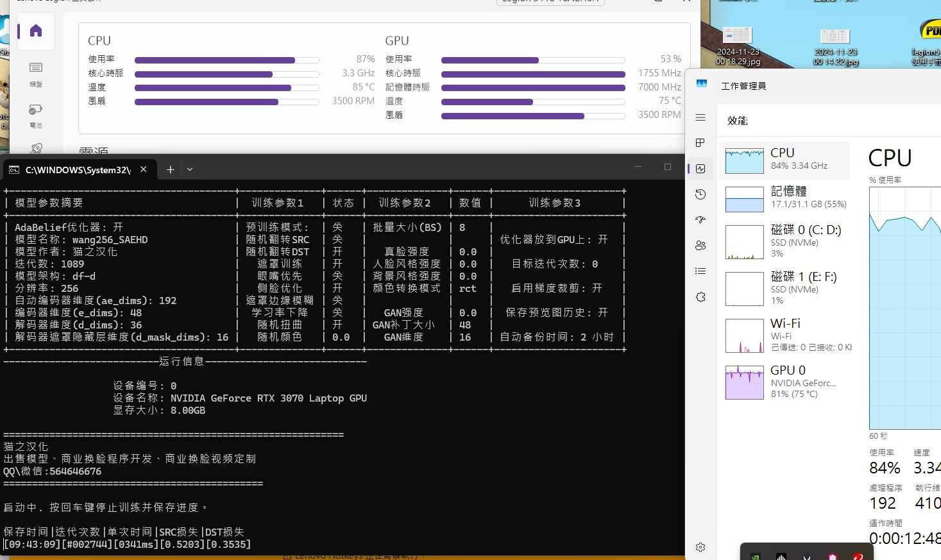Screen dimensions: 941x560
Task: Expand Task Manager navigation hamburger menu
Action: [x=700, y=117]
